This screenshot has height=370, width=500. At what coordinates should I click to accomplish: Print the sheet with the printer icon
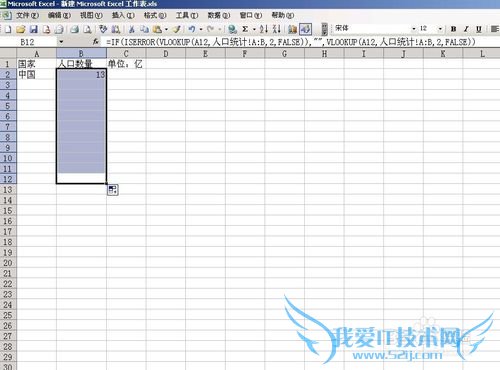point(75,29)
